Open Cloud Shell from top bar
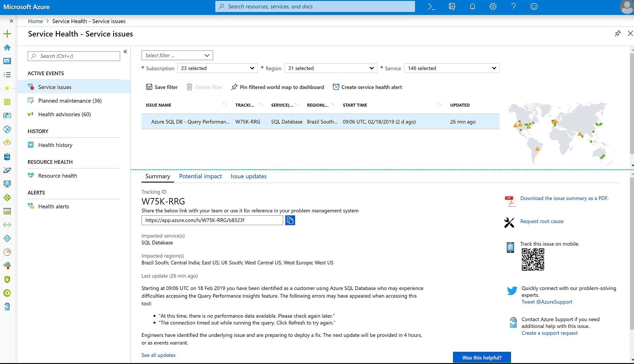The width and height of the screenshot is (634, 364). tap(431, 6)
